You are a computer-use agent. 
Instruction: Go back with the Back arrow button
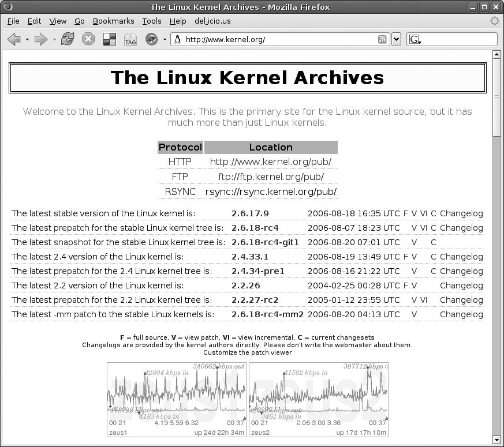14,39
